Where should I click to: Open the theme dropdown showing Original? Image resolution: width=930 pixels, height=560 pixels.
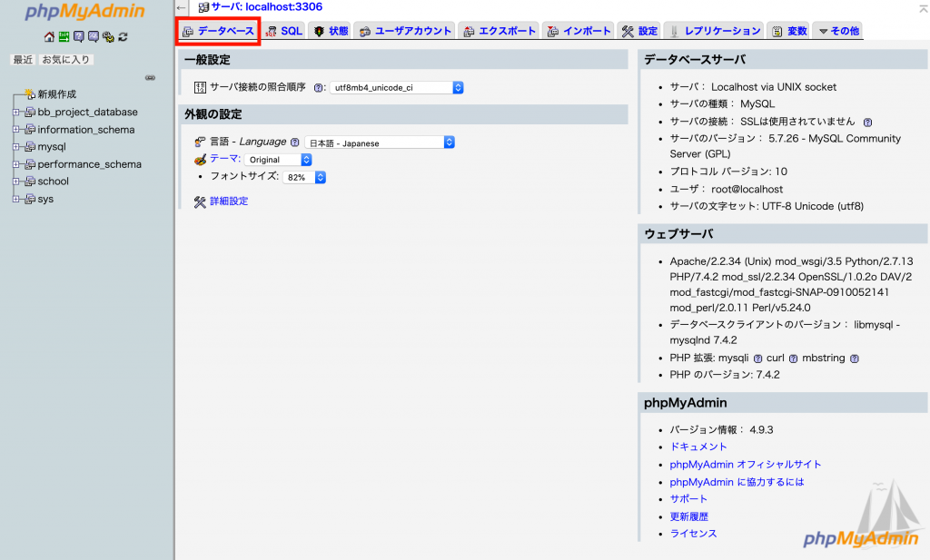click(x=279, y=160)
